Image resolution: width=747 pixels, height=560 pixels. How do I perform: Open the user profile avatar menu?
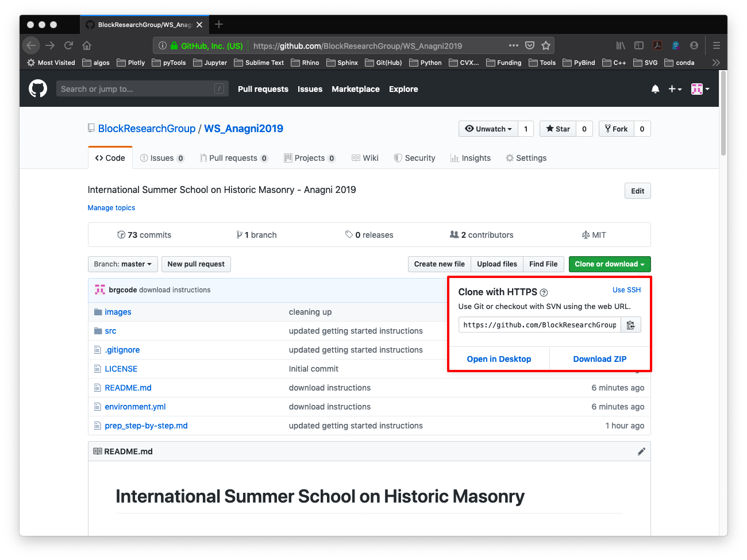[700, 89]
